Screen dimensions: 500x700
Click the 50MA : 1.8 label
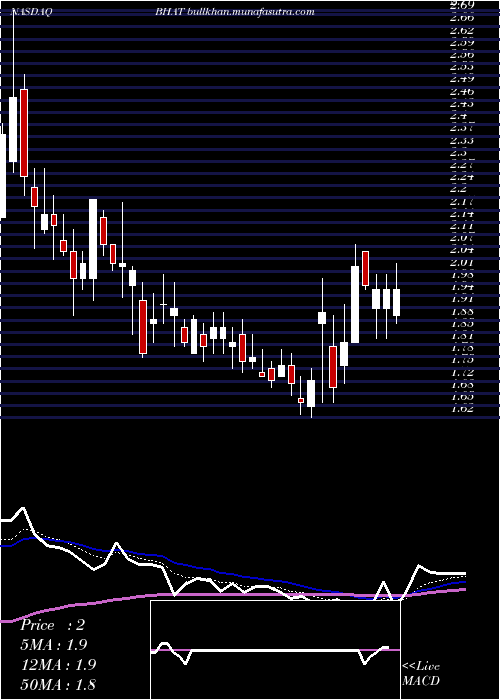[58, 684]
